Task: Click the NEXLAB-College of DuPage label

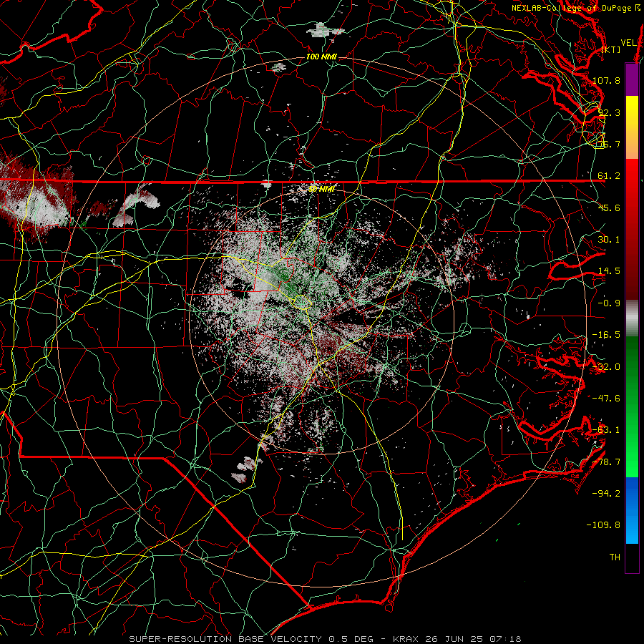Action: pyautogui.click(x=577, y=8)
